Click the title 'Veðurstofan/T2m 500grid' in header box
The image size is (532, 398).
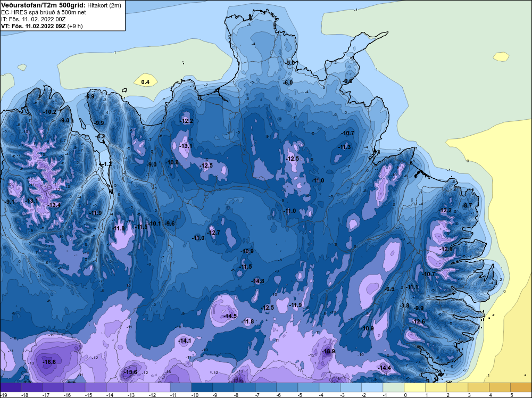point(43,5)
